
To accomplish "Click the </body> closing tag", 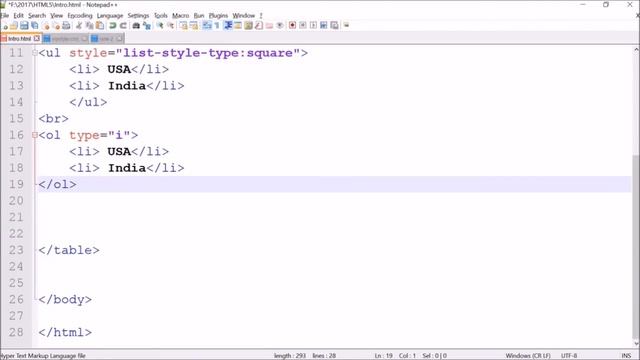I will tap(65, 300).
